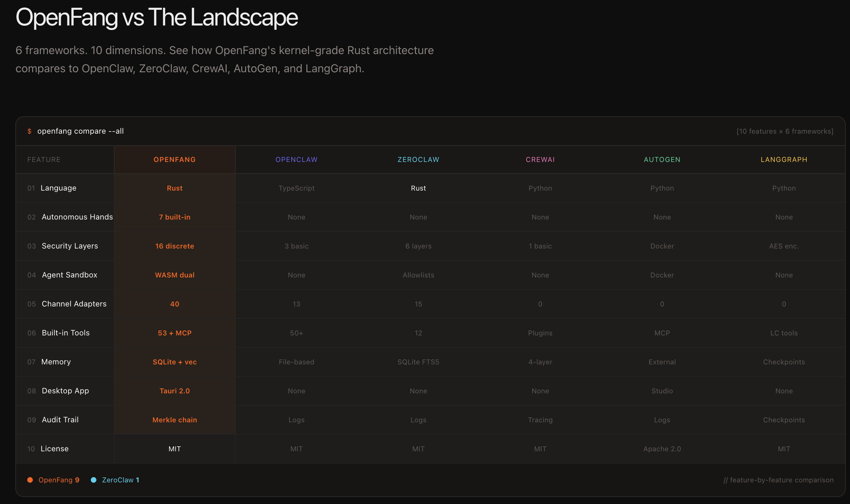Expand the Audit Trail row
This screenshot has height=504, width=850.
pyautogui.click(x=60, y=420)
